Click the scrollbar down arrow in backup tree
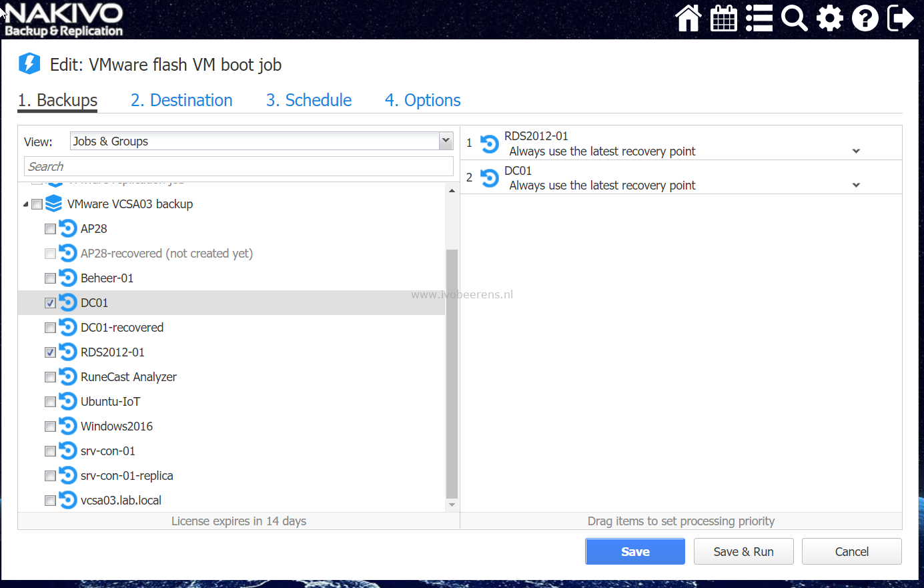This screenshot has height=588, width=924. click(452, 505)
